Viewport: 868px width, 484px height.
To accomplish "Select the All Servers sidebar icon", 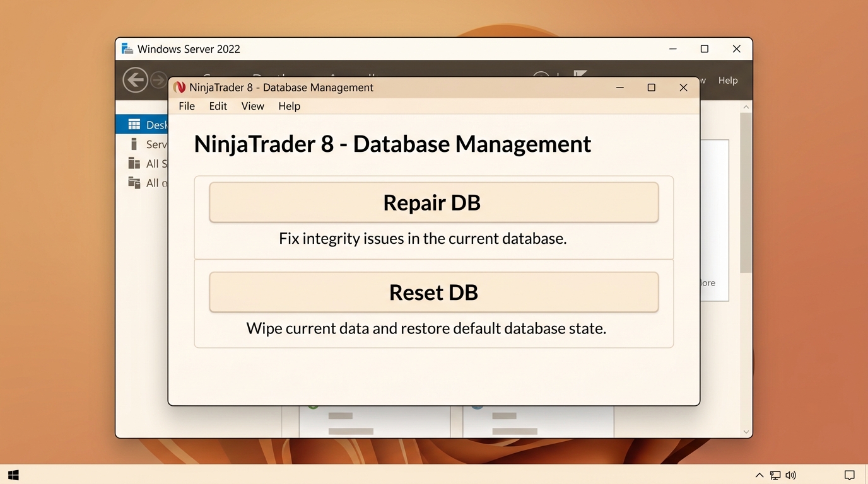I will [x=134, y=163].
